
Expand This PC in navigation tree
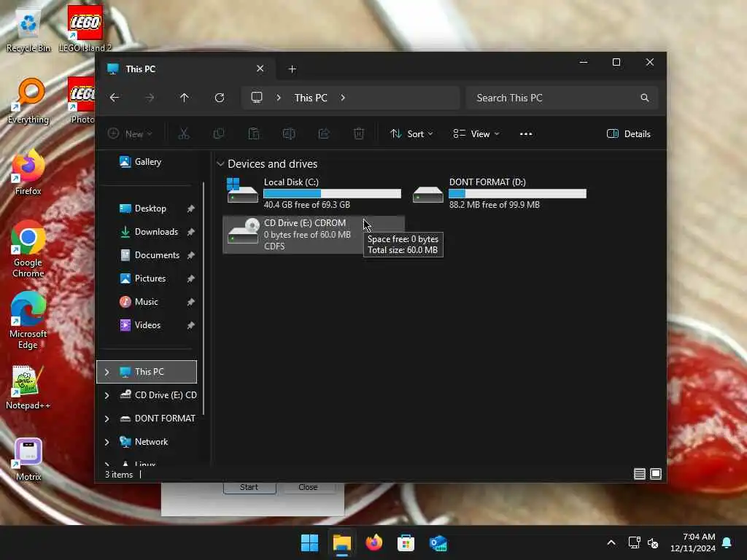click(107, 372)
